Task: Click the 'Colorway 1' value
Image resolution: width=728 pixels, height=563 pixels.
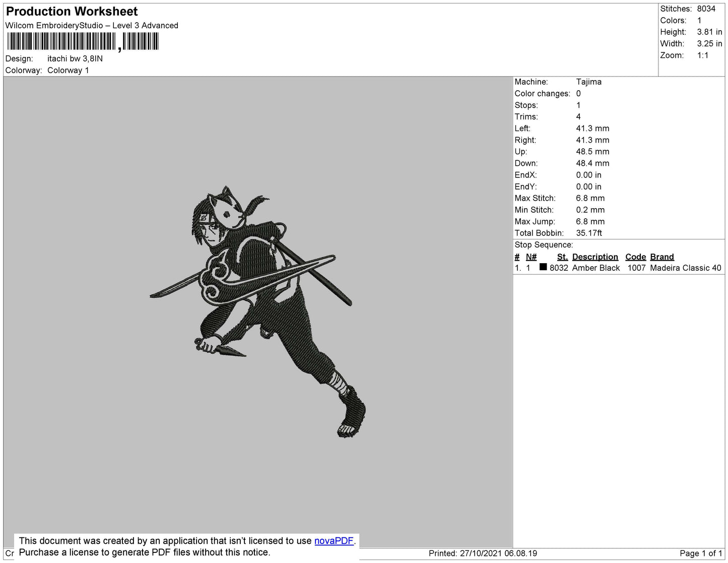Action: [x=68, y=71]
